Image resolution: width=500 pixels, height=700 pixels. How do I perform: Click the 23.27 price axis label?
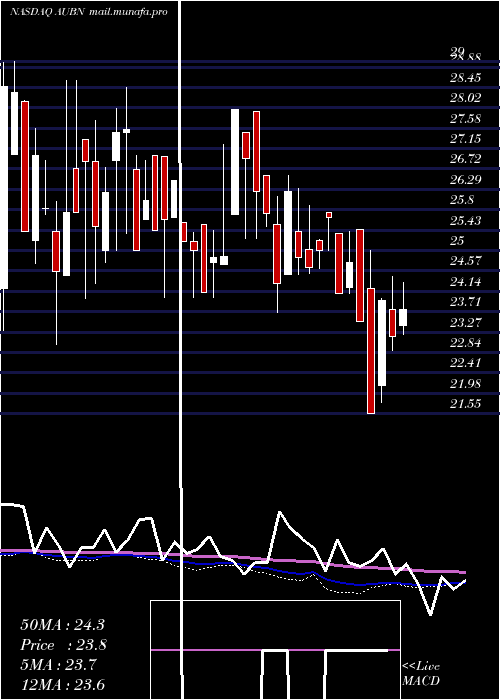(465, 322)
